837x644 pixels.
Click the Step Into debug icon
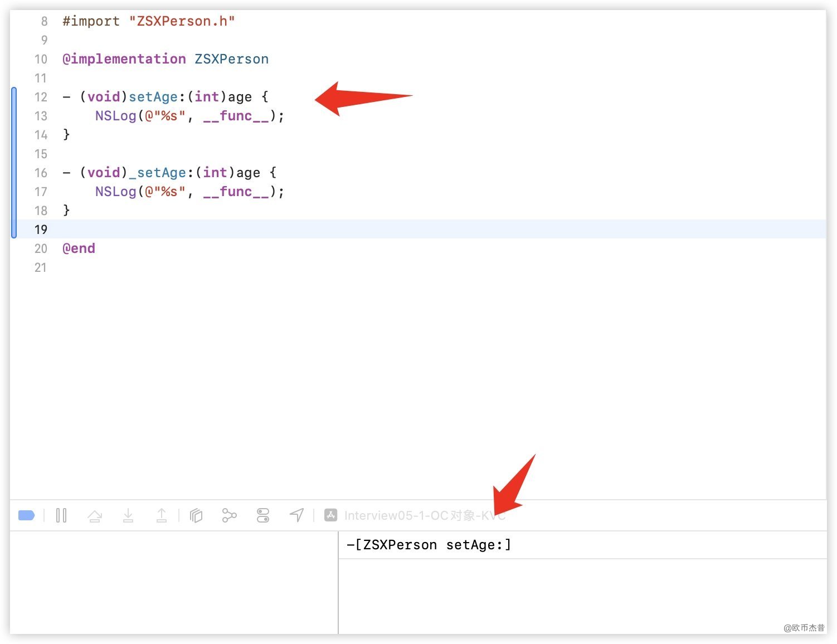pyautogui.click(x=128, y=515)
